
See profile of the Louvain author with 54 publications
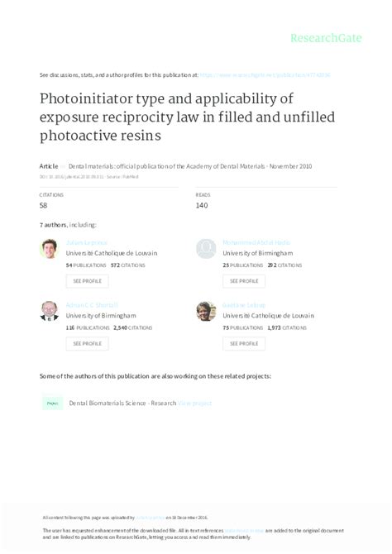coord(87,281)
